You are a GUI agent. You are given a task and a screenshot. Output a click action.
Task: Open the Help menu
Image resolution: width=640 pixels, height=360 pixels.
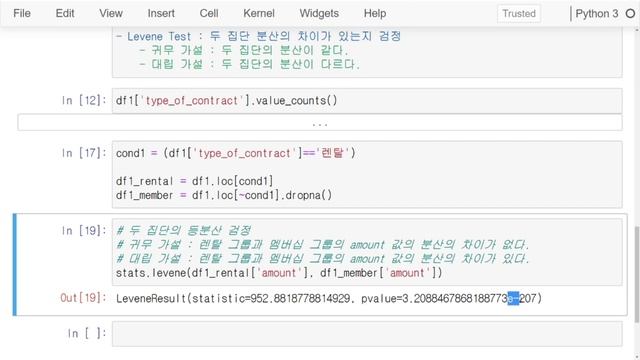[375, 13]
